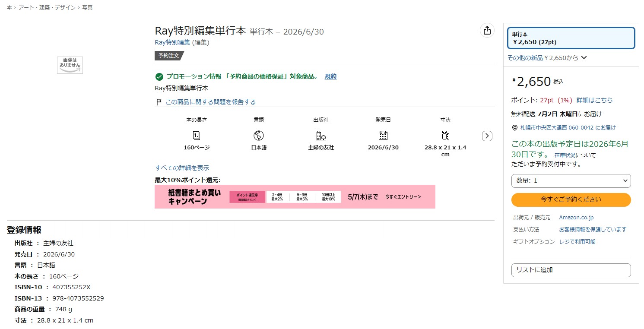Open the quantity dropdown
This screenshot has height=329, width=644.
(x=571, y=181)
